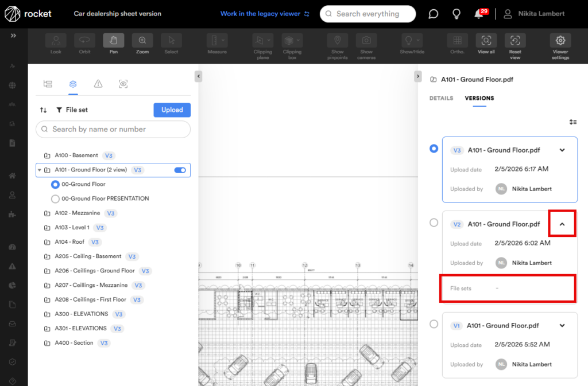Screen dimensions: 588x386
Task: Open the notifications bell
Action: pos(478,14)
